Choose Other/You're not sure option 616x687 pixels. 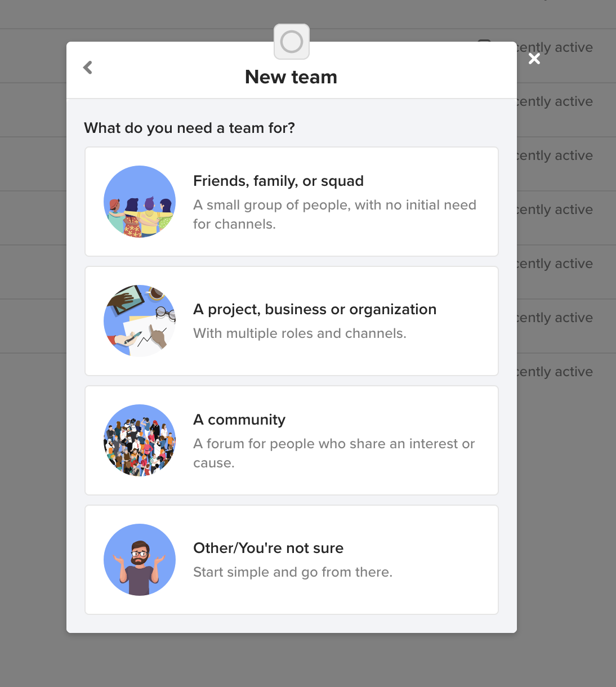point(292,560)
